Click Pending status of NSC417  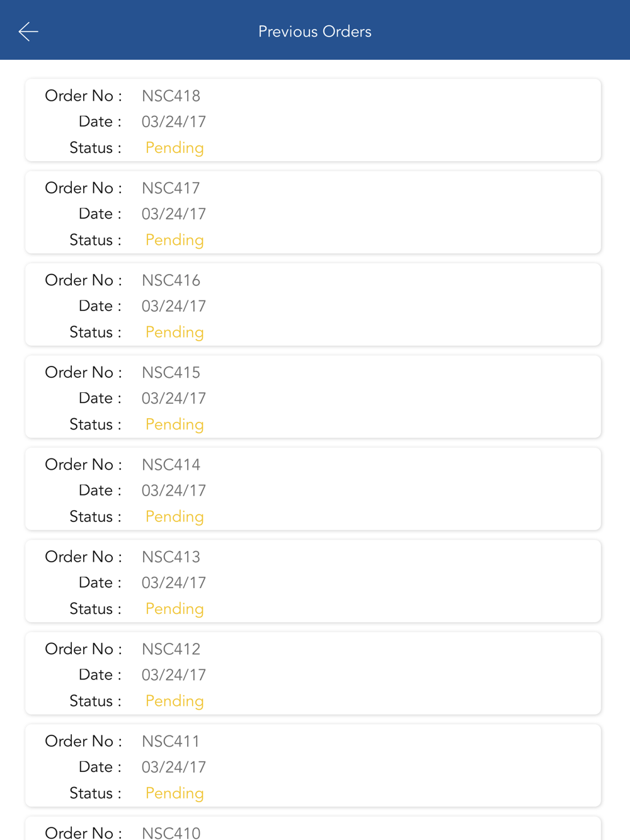coord(175,240)
